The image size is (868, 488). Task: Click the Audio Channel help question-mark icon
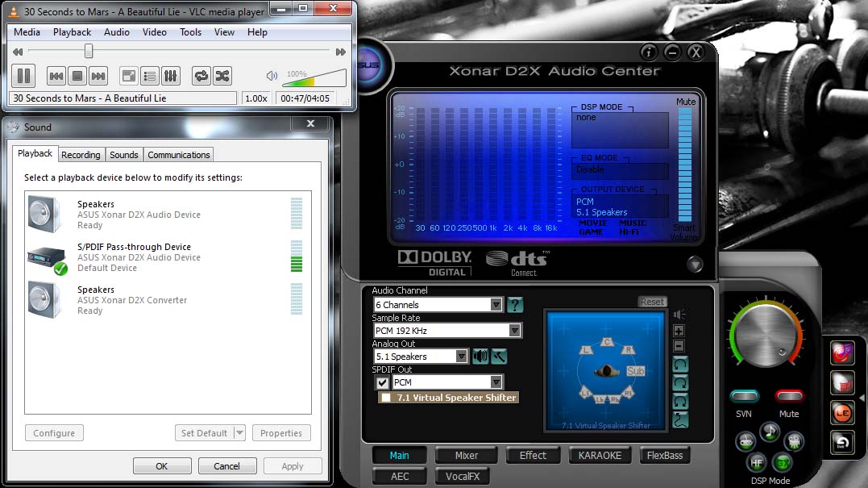(x=515, y=305)
